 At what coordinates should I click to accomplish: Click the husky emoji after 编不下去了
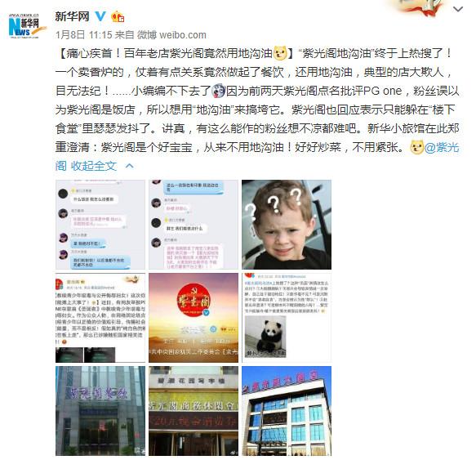(218, 91)
